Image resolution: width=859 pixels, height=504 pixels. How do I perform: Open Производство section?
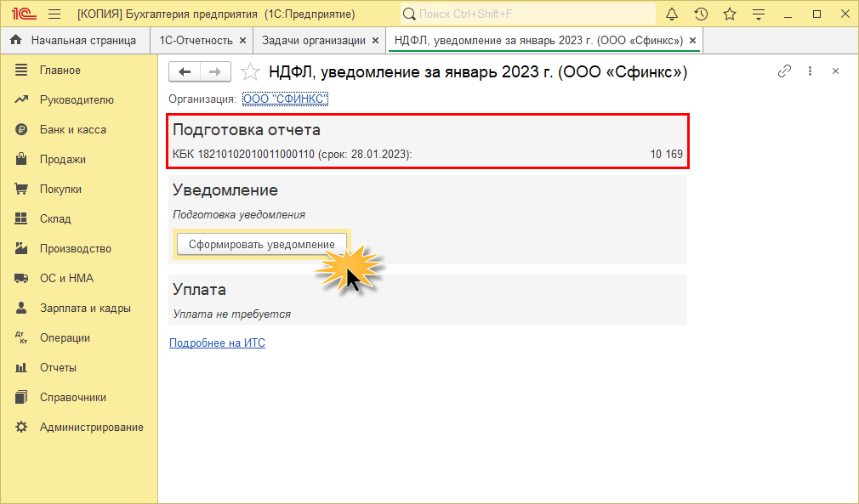coord(79,248)
